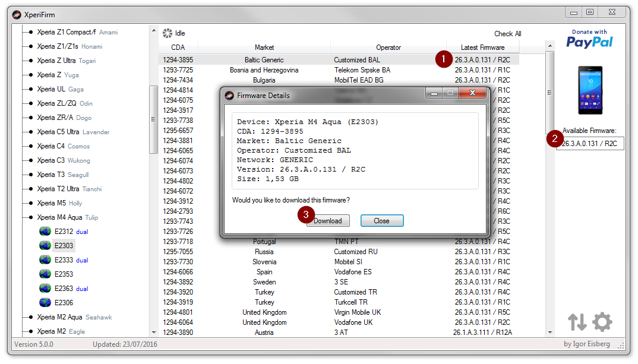Select Xperia M2 Aqua Seahawk tree node
The image size is (638, 364).
tap(74, 317)
